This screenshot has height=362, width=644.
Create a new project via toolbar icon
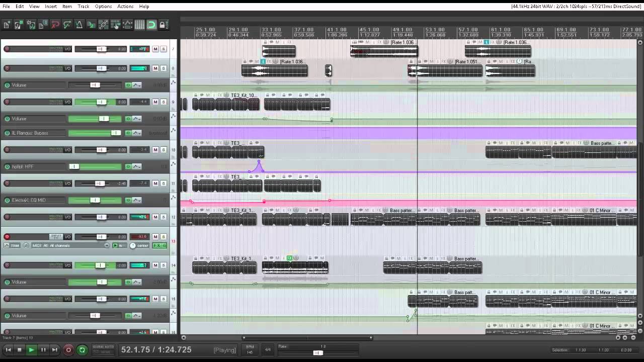coord(7,25)
